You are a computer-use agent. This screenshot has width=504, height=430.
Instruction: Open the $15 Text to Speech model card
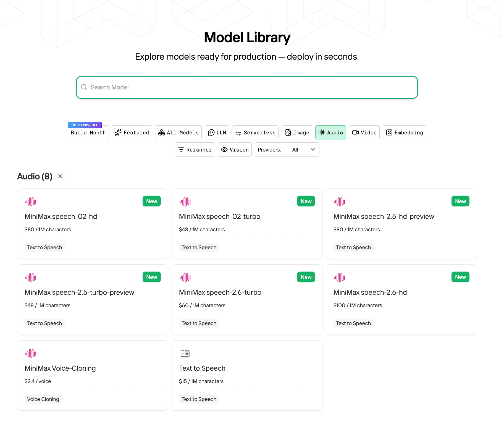tap(247, 375)
